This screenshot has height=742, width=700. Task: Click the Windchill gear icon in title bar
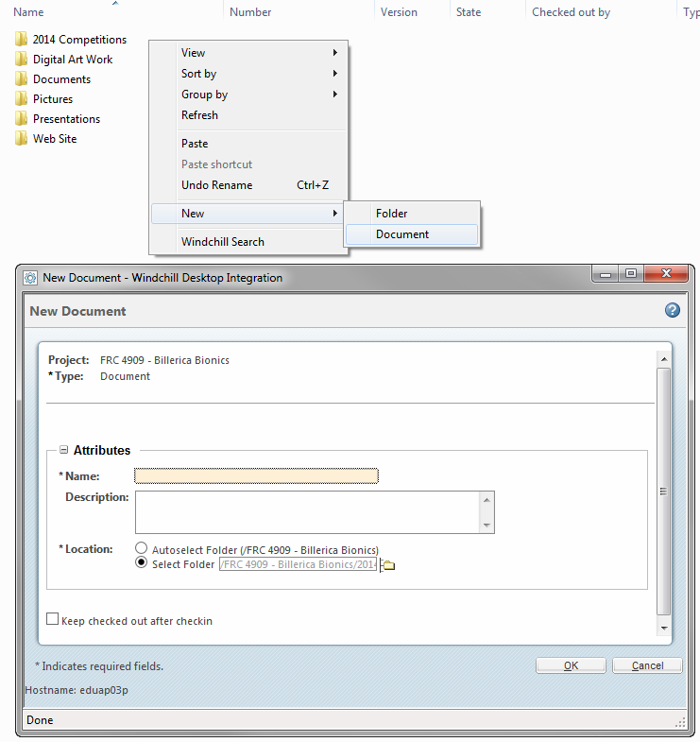pyautogui.click(x=30, y=278)
